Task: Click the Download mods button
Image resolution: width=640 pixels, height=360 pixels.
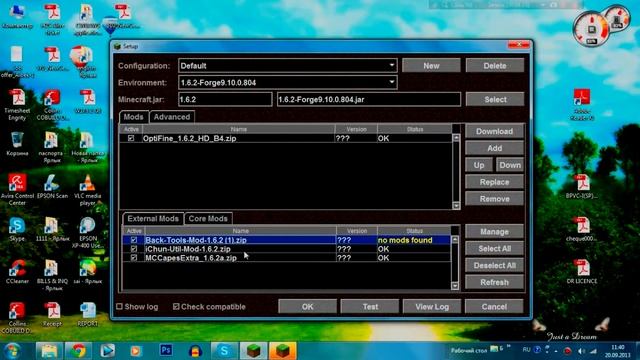Action: [x=494, y=131]
